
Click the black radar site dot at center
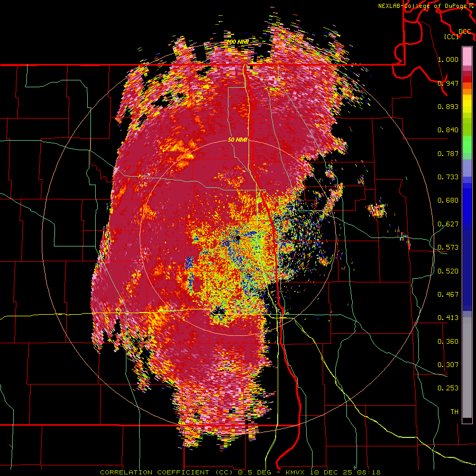click(x=238, y=237)
